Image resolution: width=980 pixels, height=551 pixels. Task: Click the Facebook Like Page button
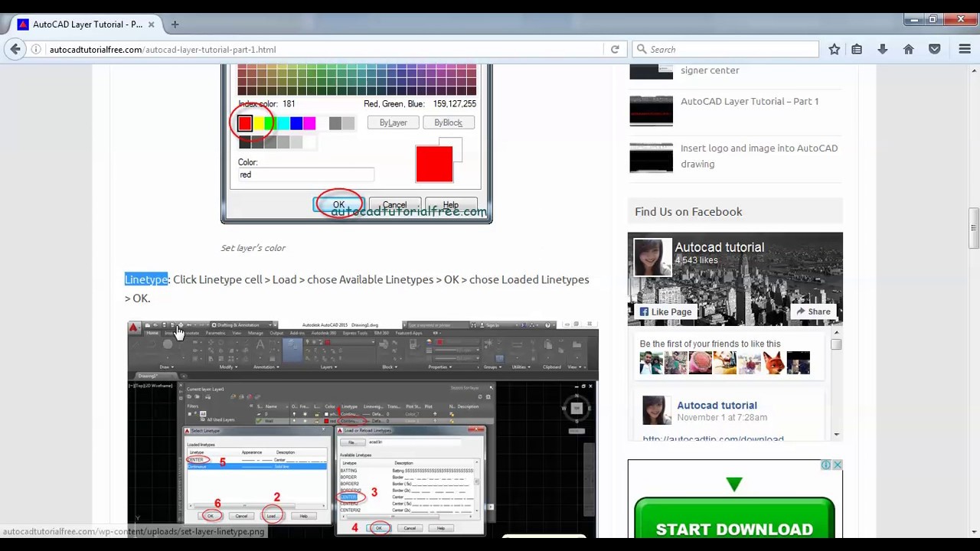tap(665, 311)
